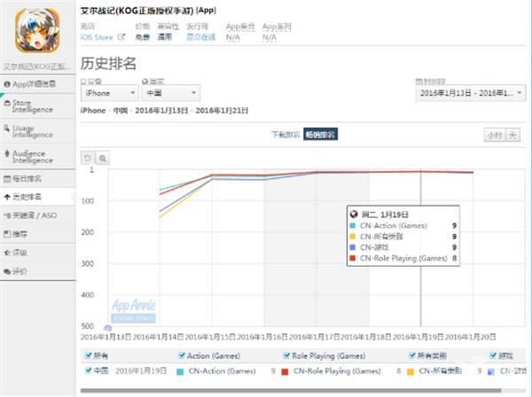Click the chart zoom magnifier icon
The image size is (532, 397).
click(103, 158)
